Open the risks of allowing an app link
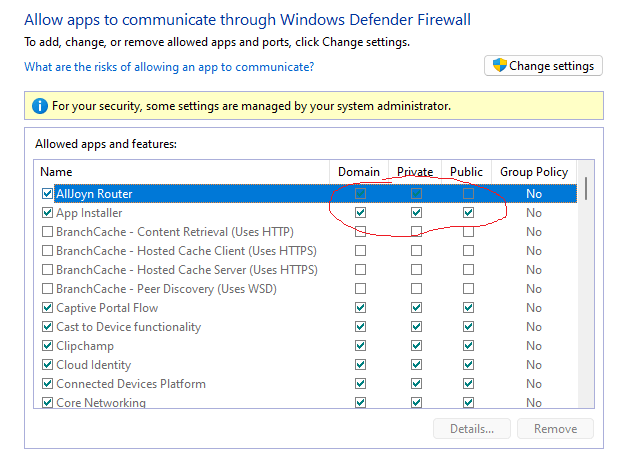Screen dimensions: 623x457 pyautogui.click(x=169, y=67)
